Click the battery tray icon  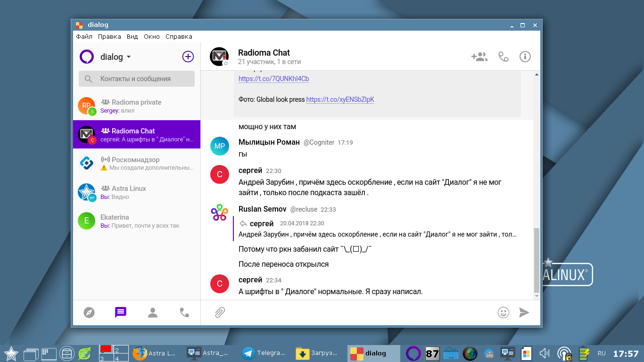pyautogui.click(x=584, y=353)
